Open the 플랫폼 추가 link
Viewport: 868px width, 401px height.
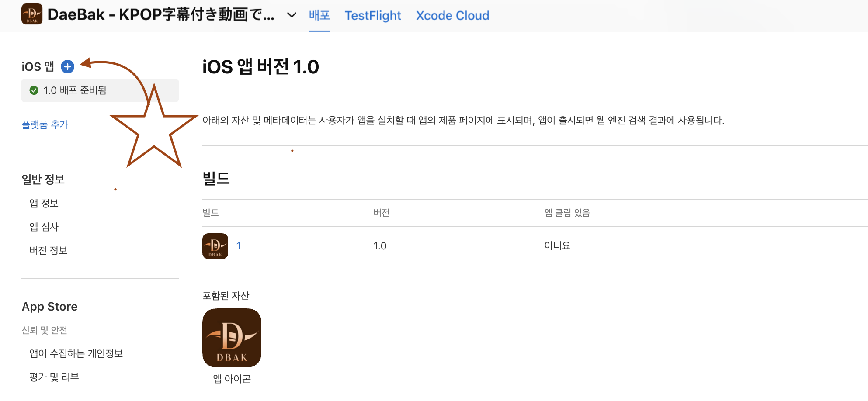[45, 124]
